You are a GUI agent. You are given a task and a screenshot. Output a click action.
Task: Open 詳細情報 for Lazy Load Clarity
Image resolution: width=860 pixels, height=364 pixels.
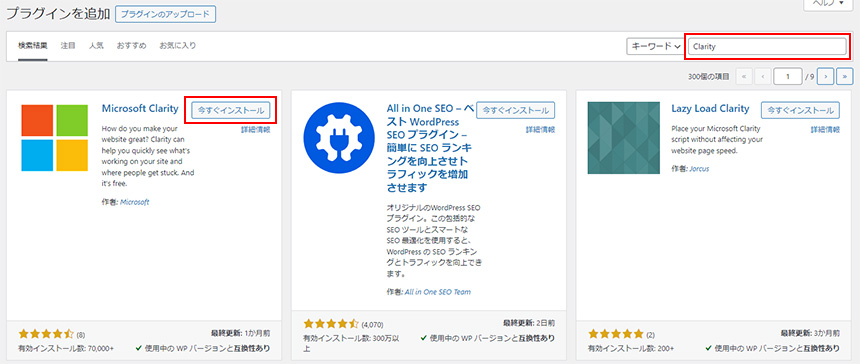click(x=825, y=130)
